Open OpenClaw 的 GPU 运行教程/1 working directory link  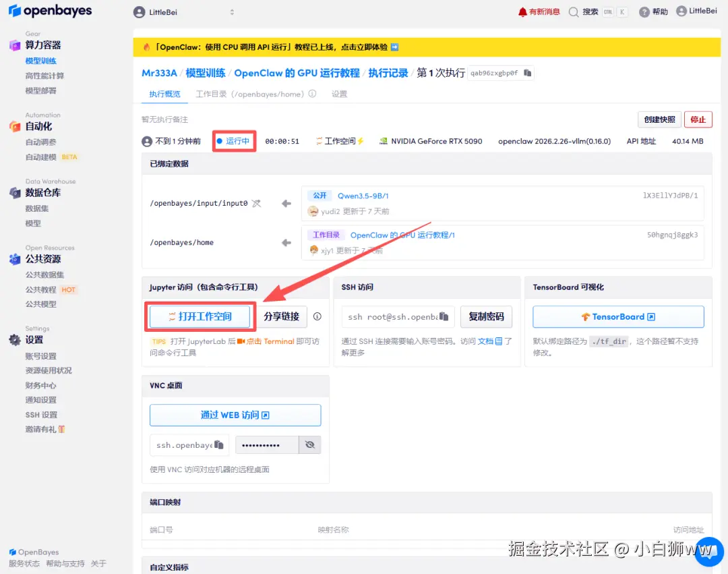coord(402,235)
